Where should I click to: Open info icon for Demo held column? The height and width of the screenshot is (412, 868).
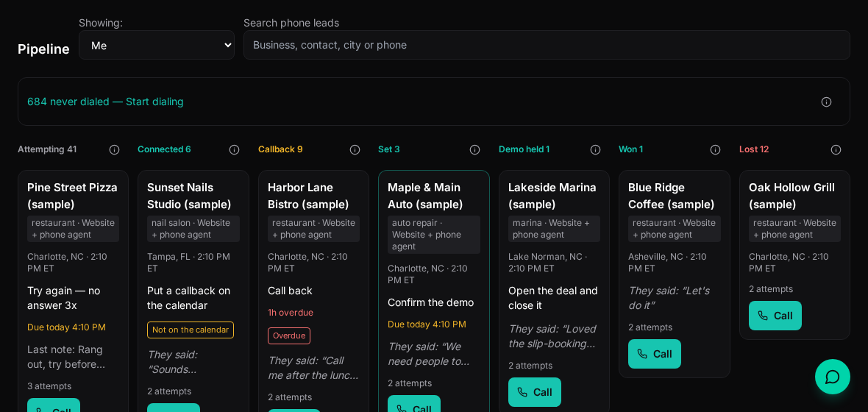[x=595, y=149]
